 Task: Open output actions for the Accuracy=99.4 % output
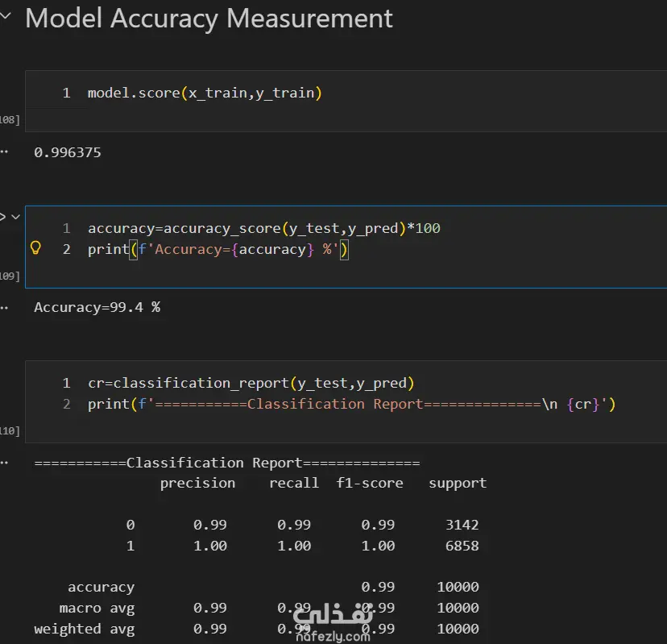[4, 307]
